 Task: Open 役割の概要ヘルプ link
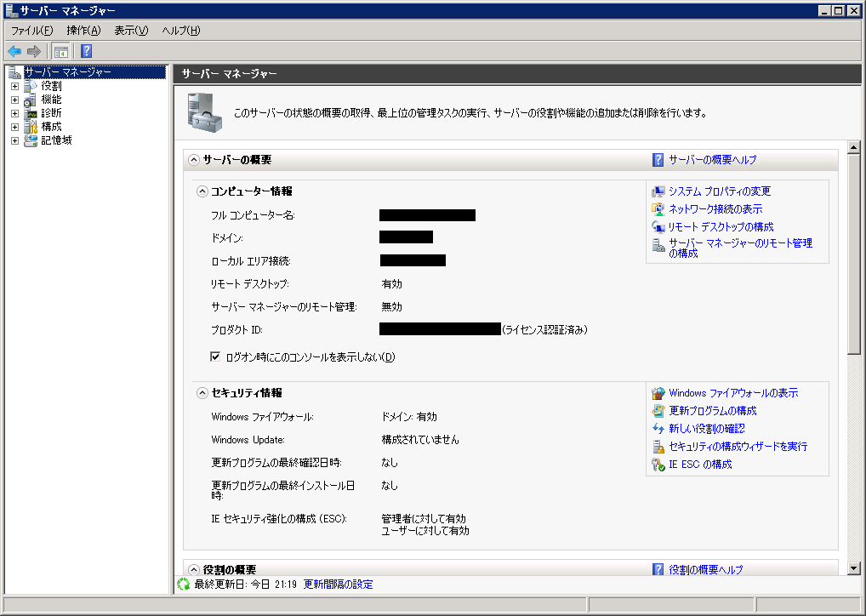point(706,569)
